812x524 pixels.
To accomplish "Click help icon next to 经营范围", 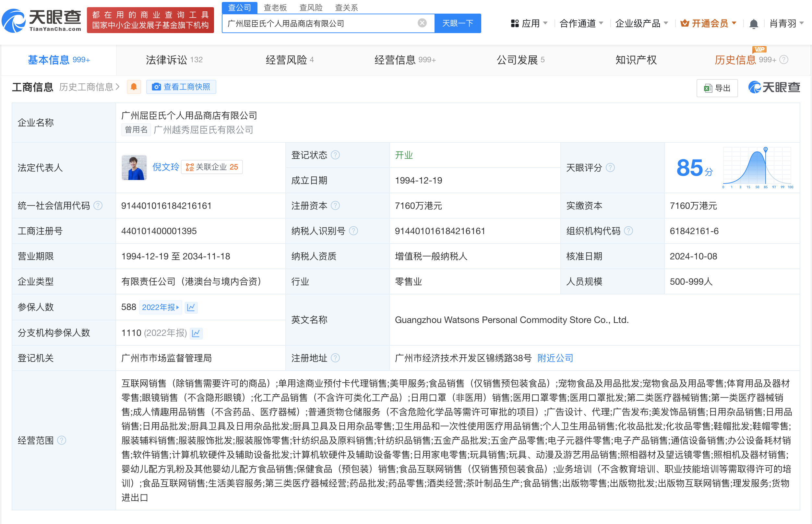I will point(62,440).
